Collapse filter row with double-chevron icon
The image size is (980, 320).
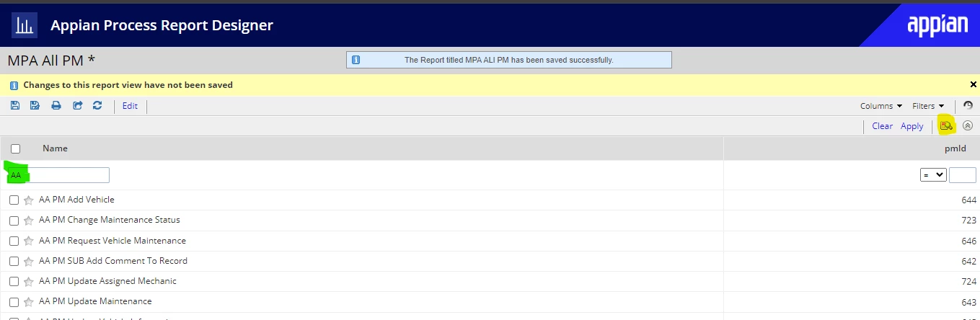(x=968, y=125)
